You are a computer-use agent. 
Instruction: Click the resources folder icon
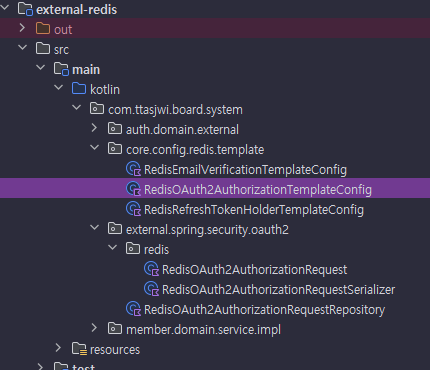(80, 349)
